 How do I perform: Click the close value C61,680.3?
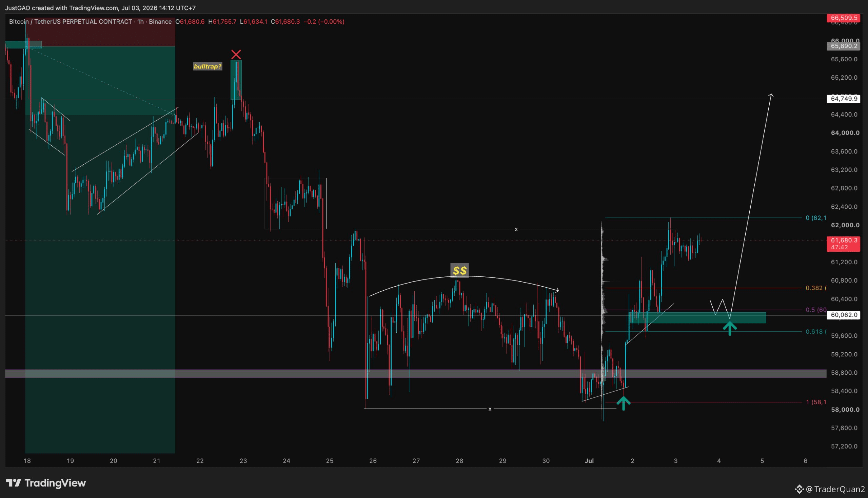[x=285, y=22]
